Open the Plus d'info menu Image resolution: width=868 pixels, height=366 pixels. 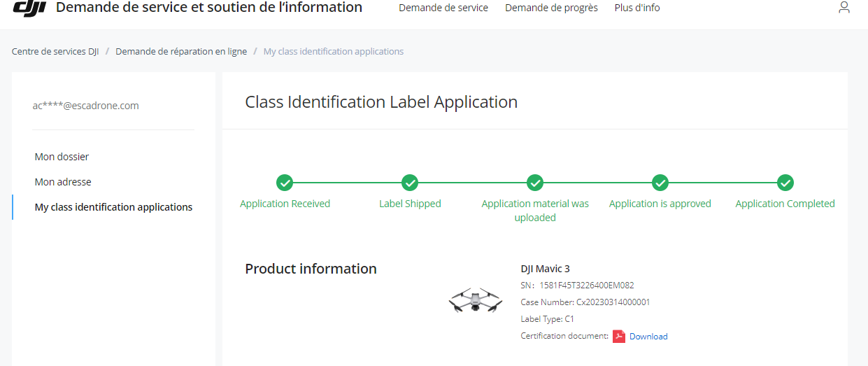pos(637,8)
